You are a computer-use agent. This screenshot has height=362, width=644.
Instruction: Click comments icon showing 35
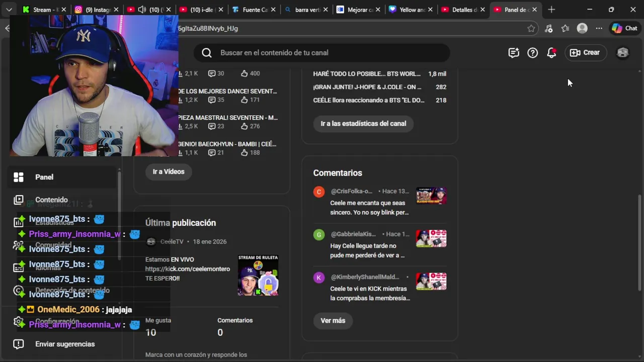pyautogui.click(x=212, y=100)
